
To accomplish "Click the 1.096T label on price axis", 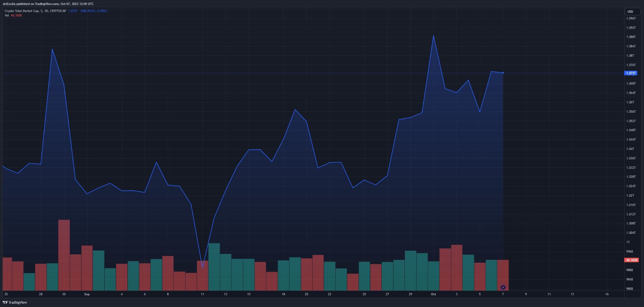I will tap(631, 18).
